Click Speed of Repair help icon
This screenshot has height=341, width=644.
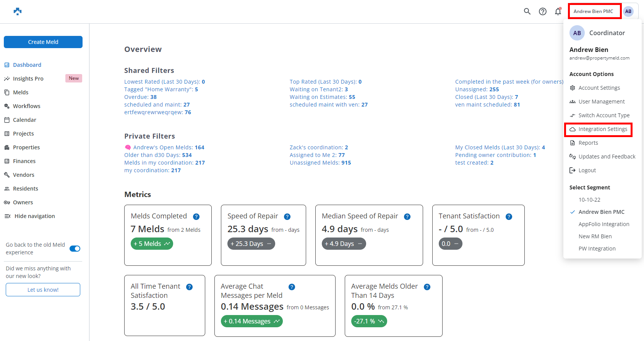click(287, 217)
